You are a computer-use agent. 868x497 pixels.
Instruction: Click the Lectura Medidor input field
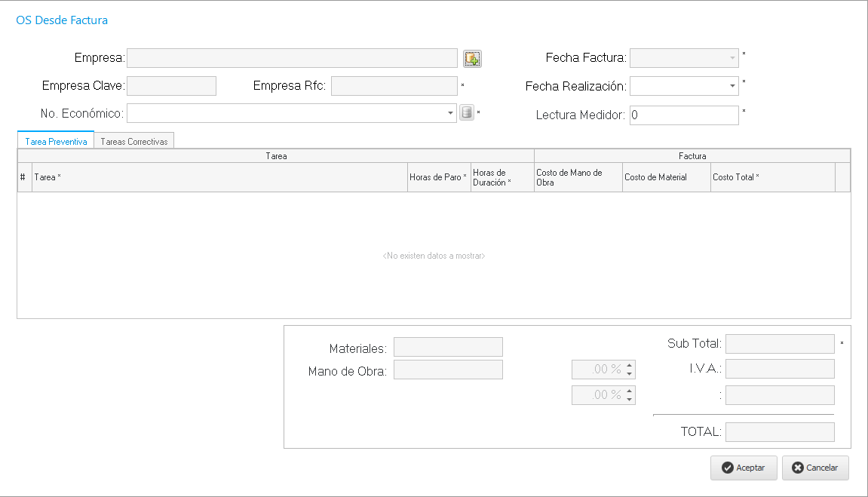click(x=683, y=115)
